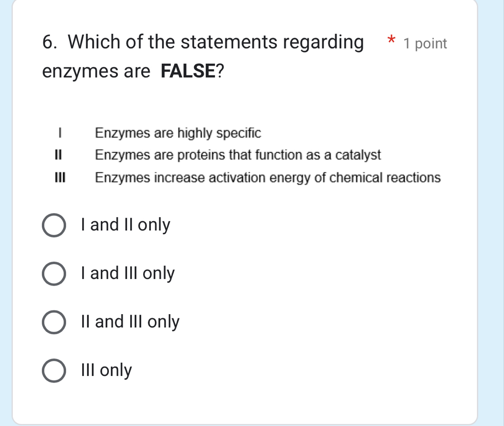
Task: Choose the 'I and III only' answer option
Action: [x=53, y=274]
